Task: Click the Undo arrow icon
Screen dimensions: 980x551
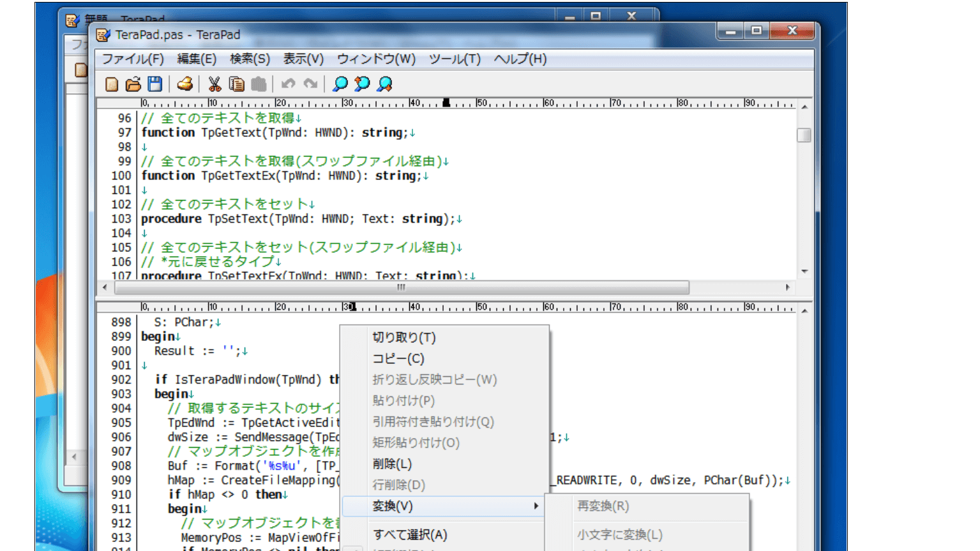Action: point(289,84)
